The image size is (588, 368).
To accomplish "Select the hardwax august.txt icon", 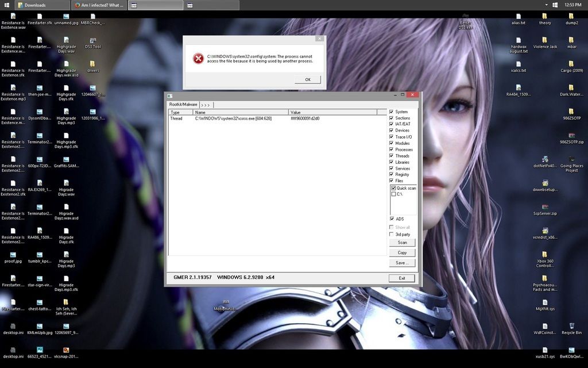I will click(x=519, y=45).
